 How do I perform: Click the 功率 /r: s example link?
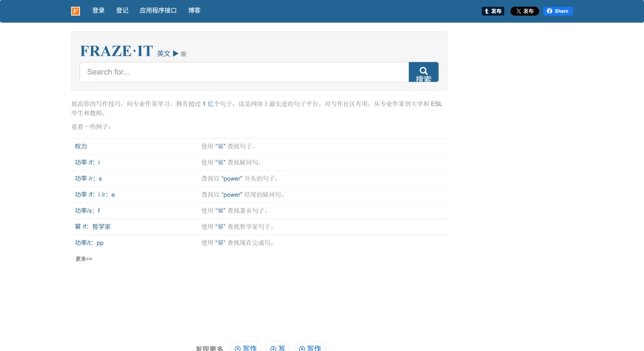[x=89, y=179]
